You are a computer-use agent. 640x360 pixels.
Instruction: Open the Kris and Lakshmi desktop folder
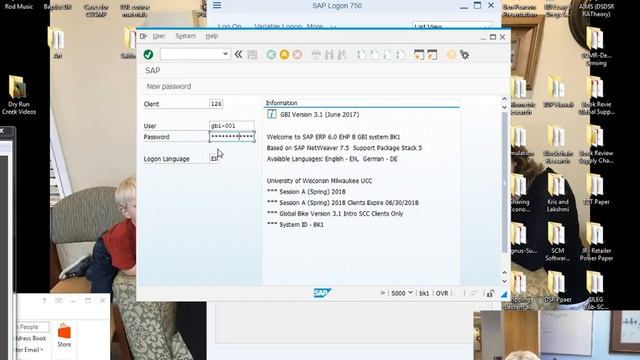558,193
